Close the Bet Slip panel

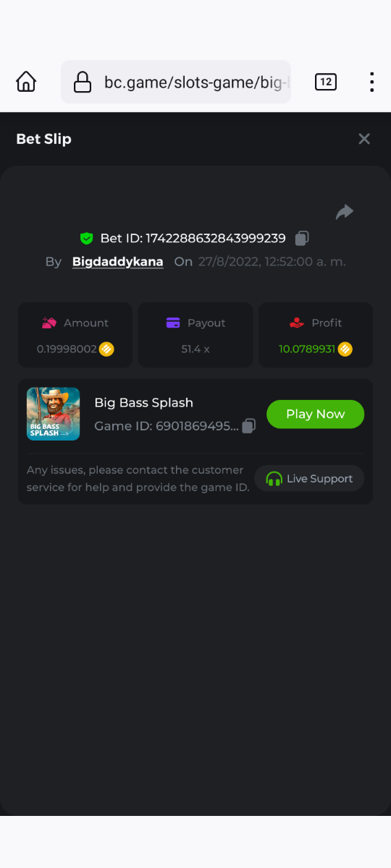[364, 139]
